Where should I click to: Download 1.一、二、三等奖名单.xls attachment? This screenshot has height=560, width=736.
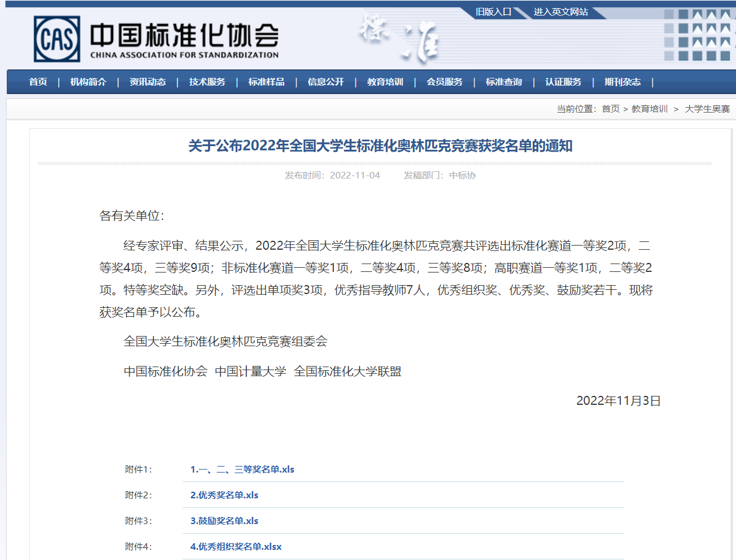tap(242, 470)
